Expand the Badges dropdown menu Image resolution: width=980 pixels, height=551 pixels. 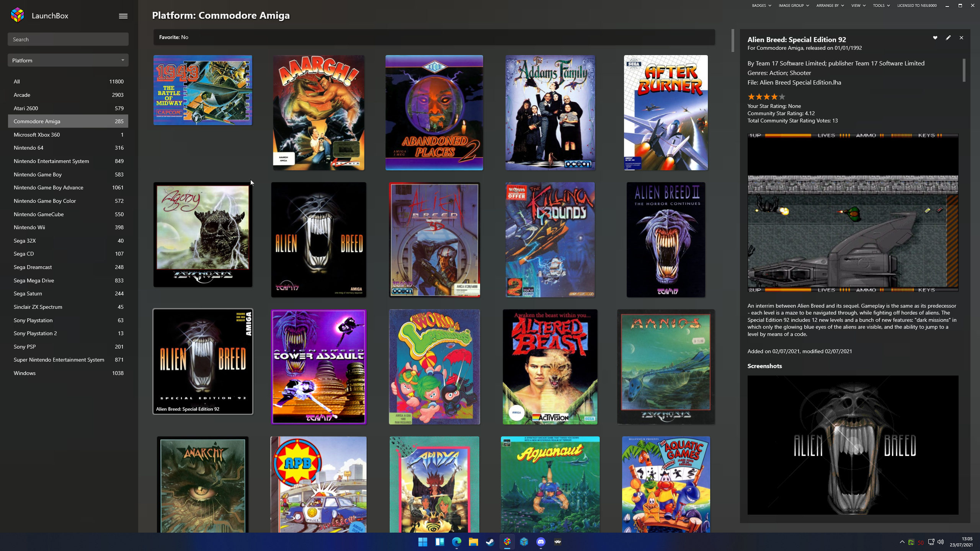[761, 5]
